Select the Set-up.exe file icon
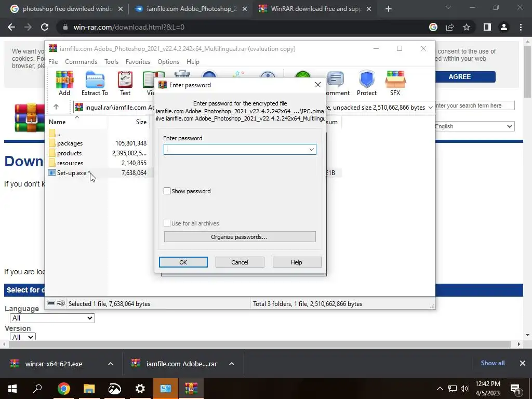 52,172
